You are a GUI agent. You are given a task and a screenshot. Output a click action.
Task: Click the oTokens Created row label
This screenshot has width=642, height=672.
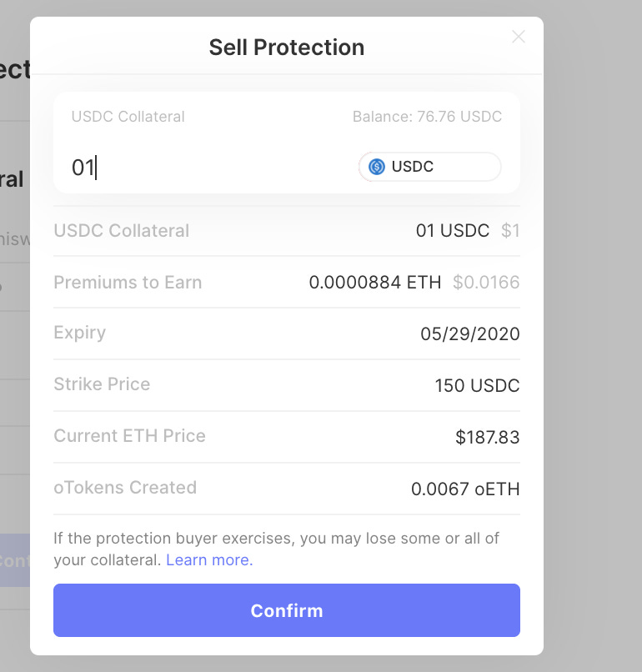[125, 488]
